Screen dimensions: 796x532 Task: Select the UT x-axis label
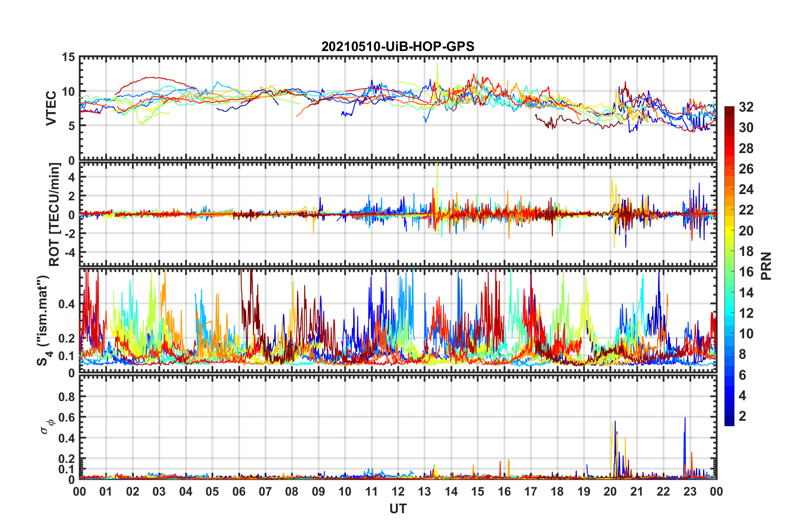pyautogui.click(x=398, y=509)
